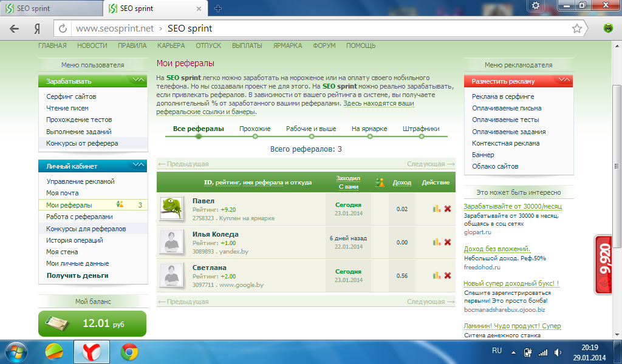Viewport: 622px width, 364px height.
Task: Open Светлана's avatar picture
Action: [172, 275]
